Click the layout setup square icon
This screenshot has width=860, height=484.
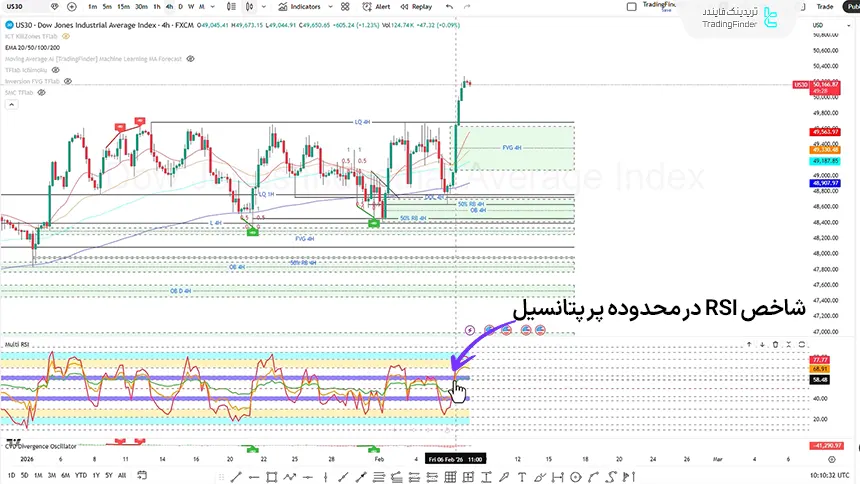point(632,7)
